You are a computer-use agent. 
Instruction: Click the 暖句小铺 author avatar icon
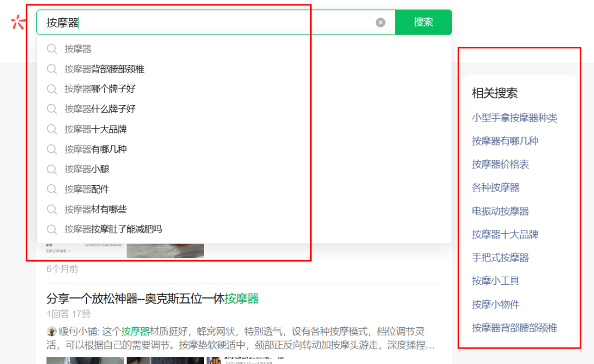[x=52, y=332]
